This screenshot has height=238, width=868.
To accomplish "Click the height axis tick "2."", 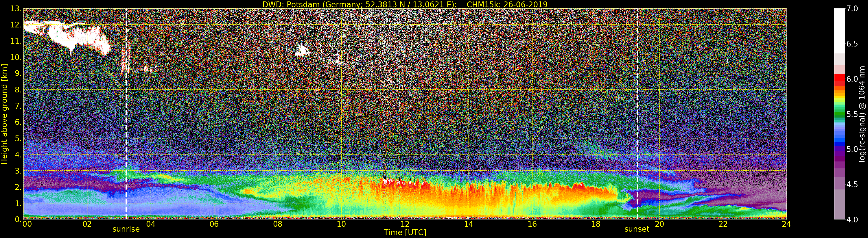I will point(18,187).
